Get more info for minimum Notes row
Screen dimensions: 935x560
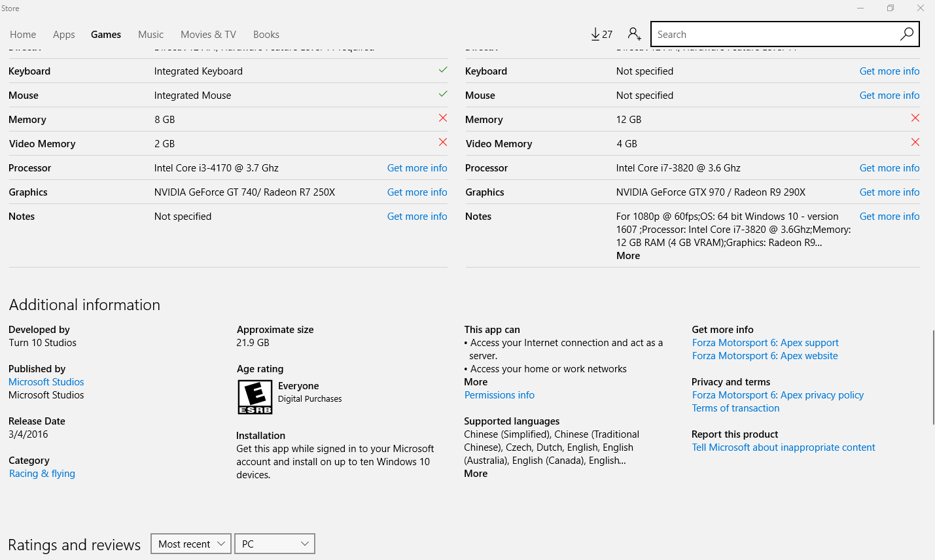point(417,217)
